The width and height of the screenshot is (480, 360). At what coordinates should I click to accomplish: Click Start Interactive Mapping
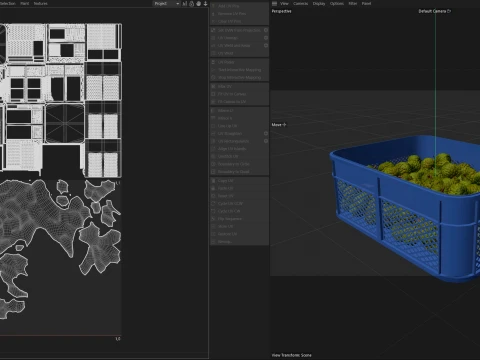pos(239,70)
